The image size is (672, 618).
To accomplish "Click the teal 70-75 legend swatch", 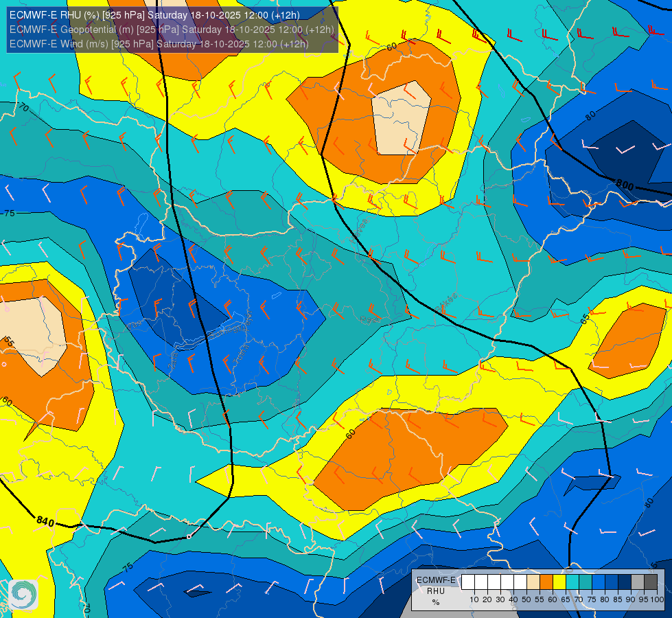I will pyautogui.click(x=586, y=582).
